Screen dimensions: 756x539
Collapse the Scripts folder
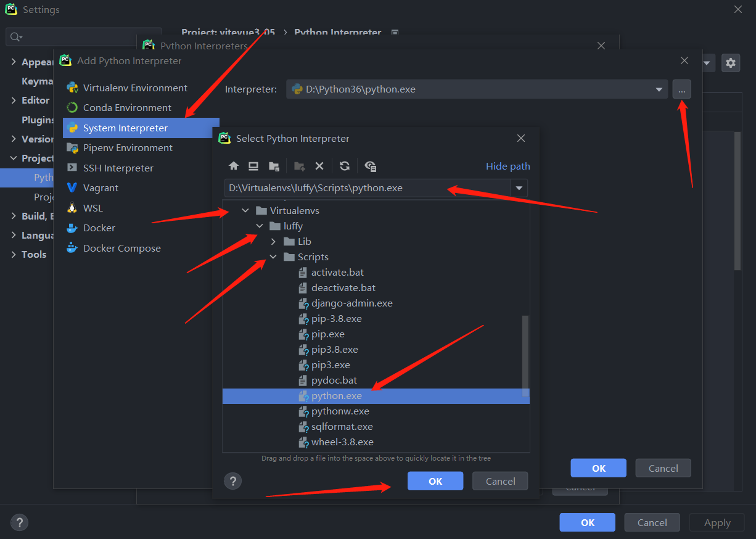pos(273,257)
